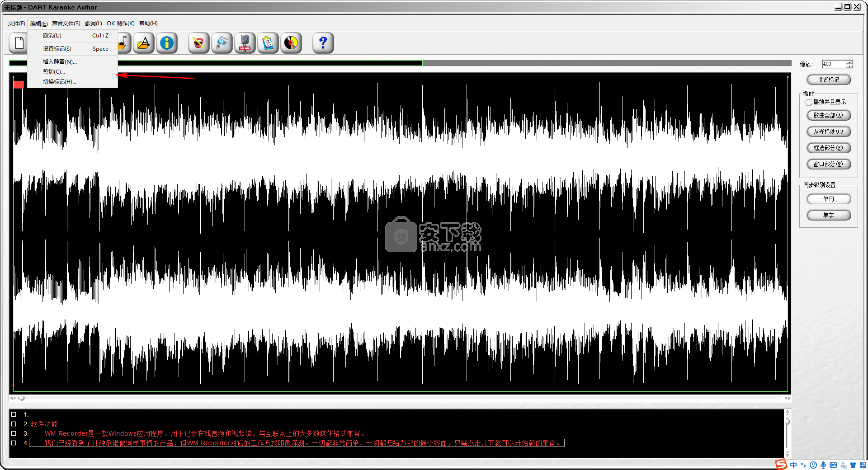Open the soft keyboard icon in IME bar
This screenshot has width=868, height=470.
pyautogui.click(x=833, y=465)
